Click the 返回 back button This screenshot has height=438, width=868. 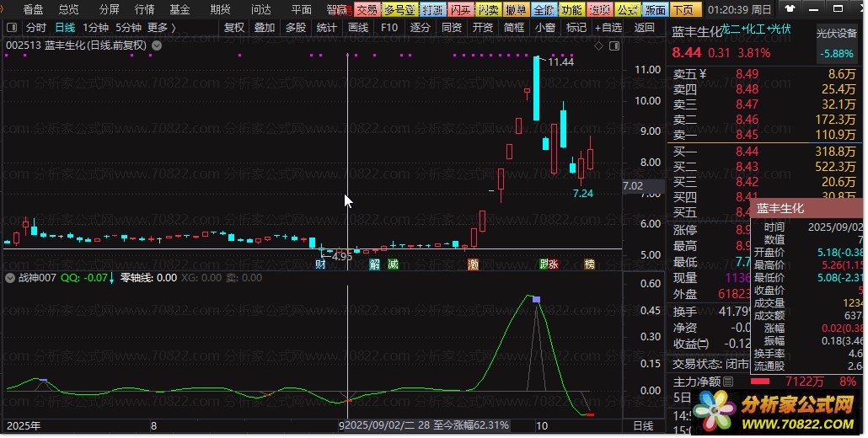pos(645,28)
